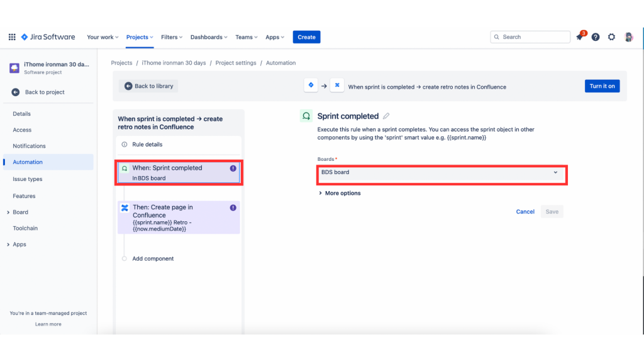Open the Projects dropdown menu
The width and height of the screenshot is (644, 362).
pyautogui.click(x=140, y=37)
